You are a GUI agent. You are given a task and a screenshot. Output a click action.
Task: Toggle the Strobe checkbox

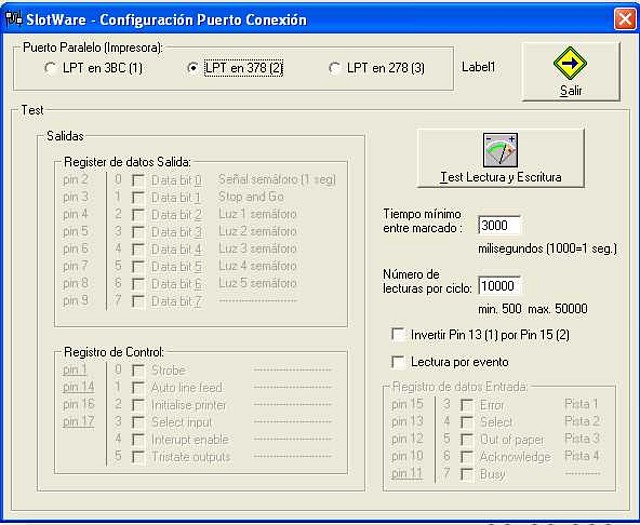138,370
